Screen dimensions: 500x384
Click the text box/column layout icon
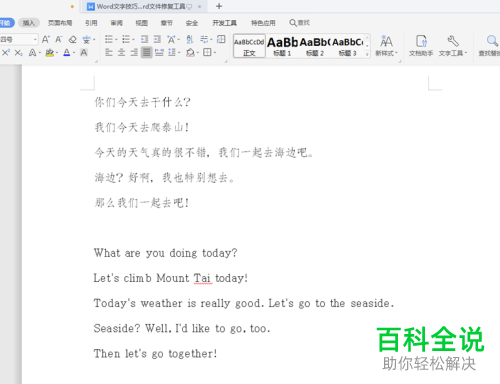[x=221, y=39]
